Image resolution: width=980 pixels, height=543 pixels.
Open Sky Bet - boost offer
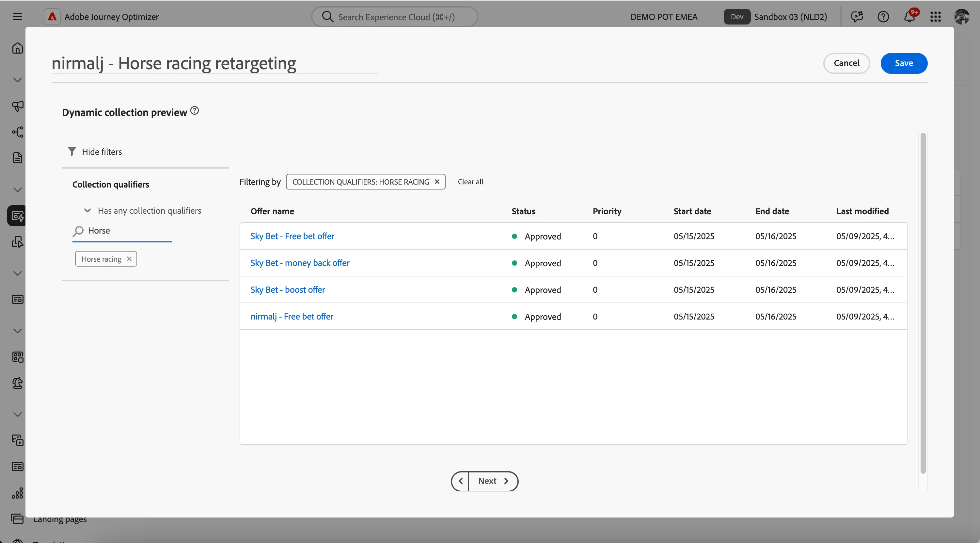(288, 290)
